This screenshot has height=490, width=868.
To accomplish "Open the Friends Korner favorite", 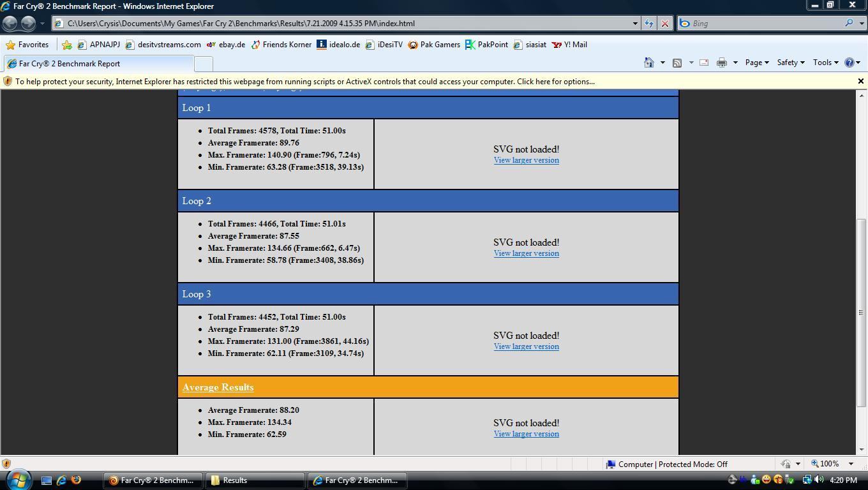I will click(x=281, y=45).
